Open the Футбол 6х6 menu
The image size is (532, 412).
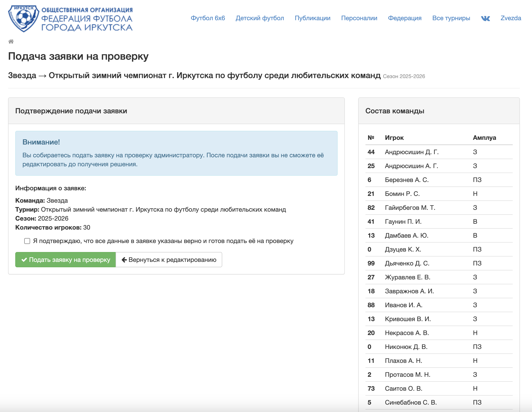(208, 18)
